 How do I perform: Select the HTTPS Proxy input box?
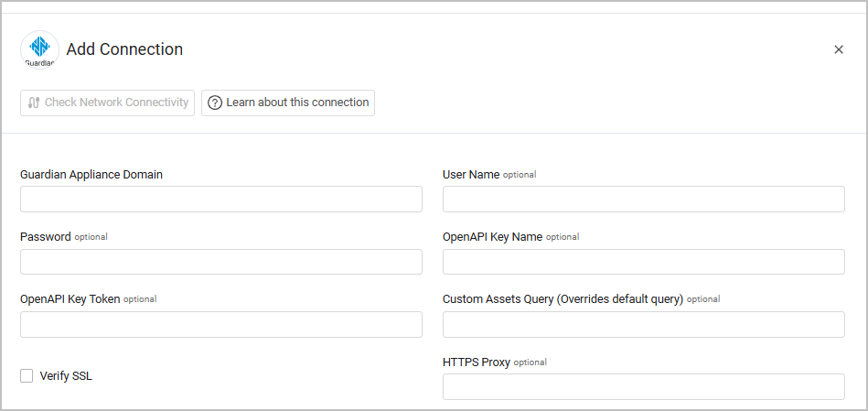point(643,386)
